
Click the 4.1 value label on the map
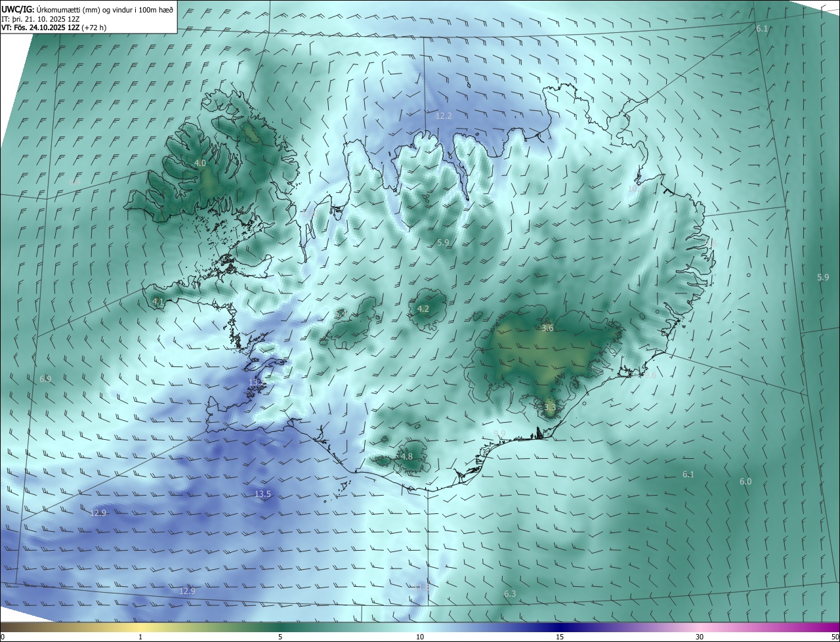(x=157, y=301)
